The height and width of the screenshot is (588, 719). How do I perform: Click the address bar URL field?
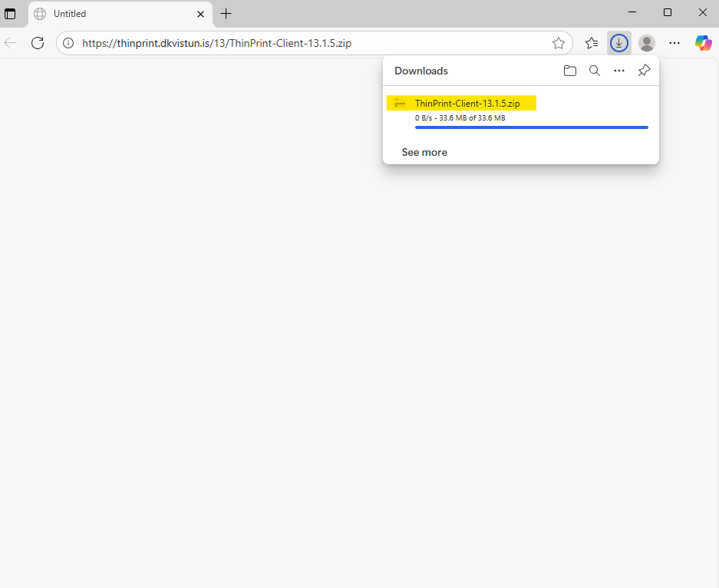coord(307,43)
